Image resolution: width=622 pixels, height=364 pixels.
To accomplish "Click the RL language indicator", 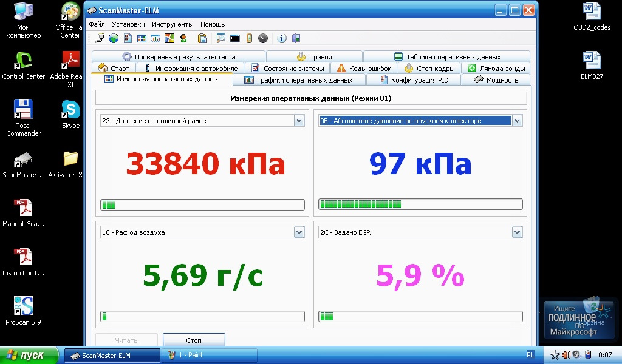I will click(531, 355).
